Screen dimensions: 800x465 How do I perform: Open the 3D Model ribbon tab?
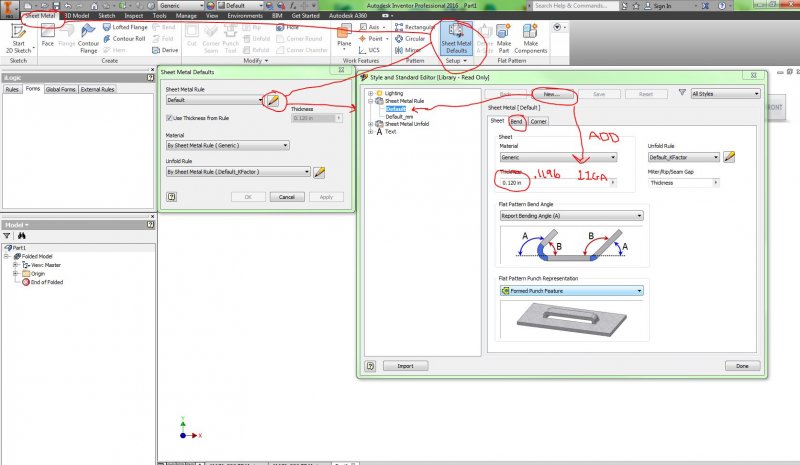click(x=77, y=16)
